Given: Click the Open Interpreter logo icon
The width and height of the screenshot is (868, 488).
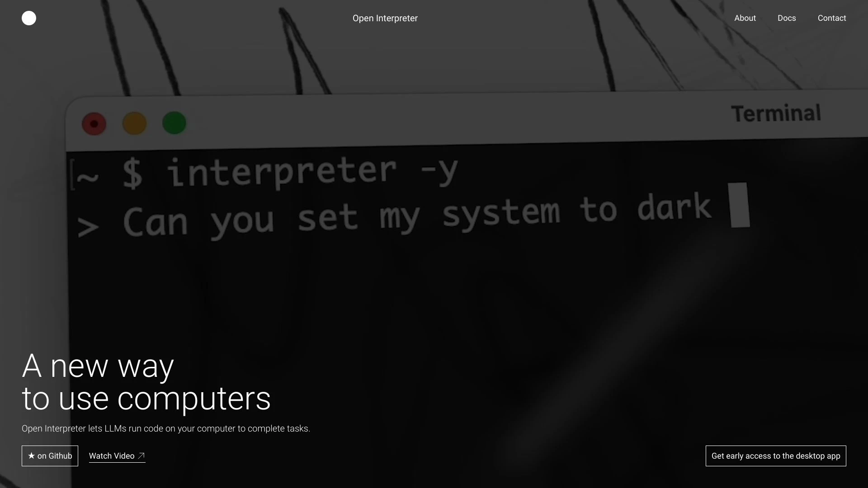Looking at the screenshot, I should pyautogui.click(x=28, y=18).
